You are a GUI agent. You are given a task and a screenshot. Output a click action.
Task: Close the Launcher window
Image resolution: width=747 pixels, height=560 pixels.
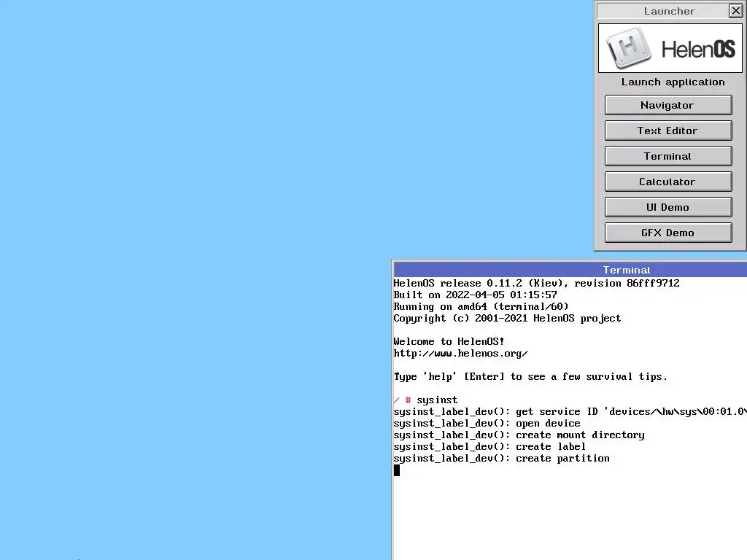pyautogui.click(x=735, y=10)
